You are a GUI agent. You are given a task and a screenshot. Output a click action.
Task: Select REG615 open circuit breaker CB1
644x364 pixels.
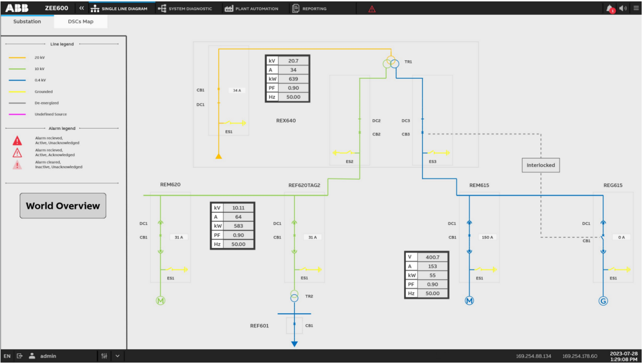click(603, 237)
